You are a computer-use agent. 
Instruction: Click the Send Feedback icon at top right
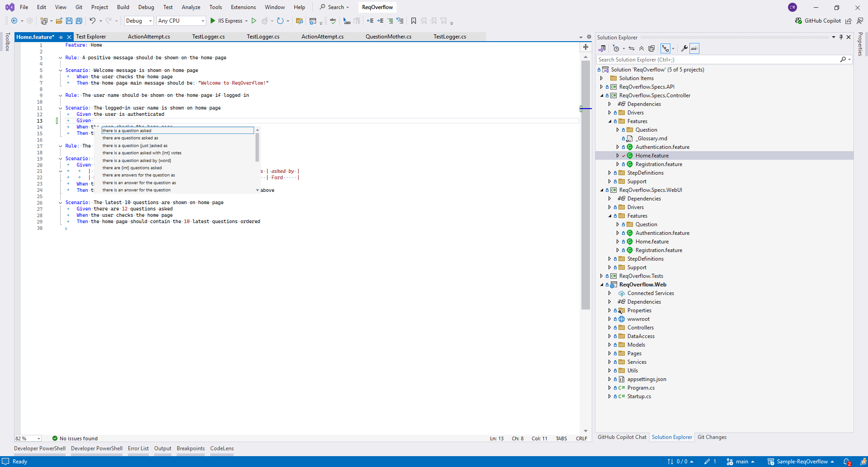tap(860, 21)
